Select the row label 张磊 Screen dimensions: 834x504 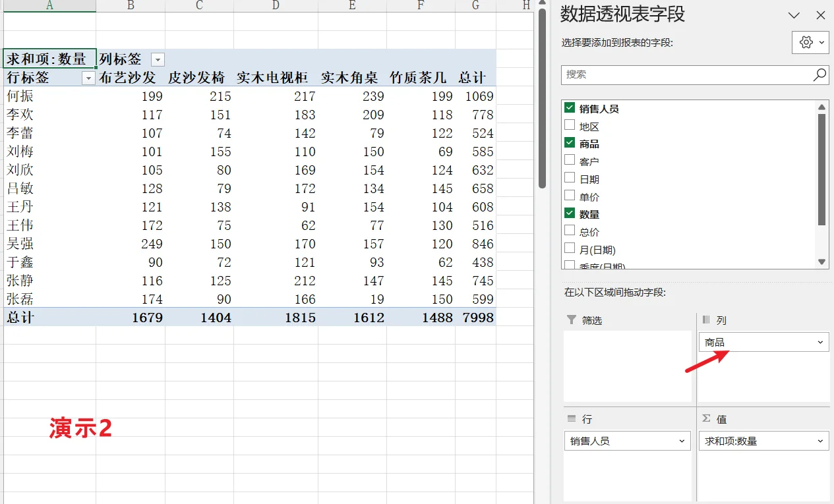[49, 299]
